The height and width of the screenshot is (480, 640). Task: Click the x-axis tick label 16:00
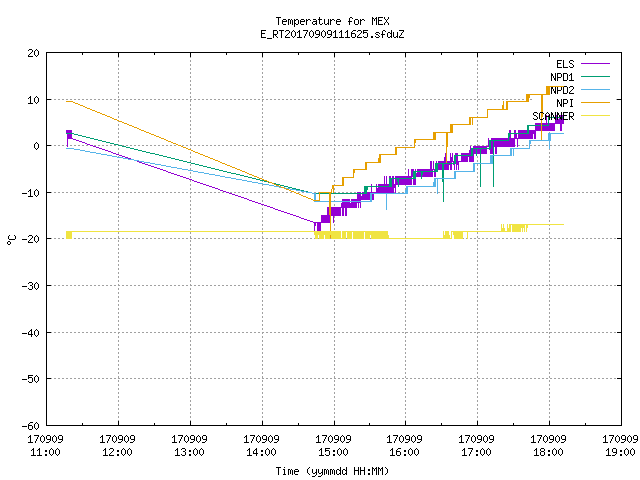(404, 452)
